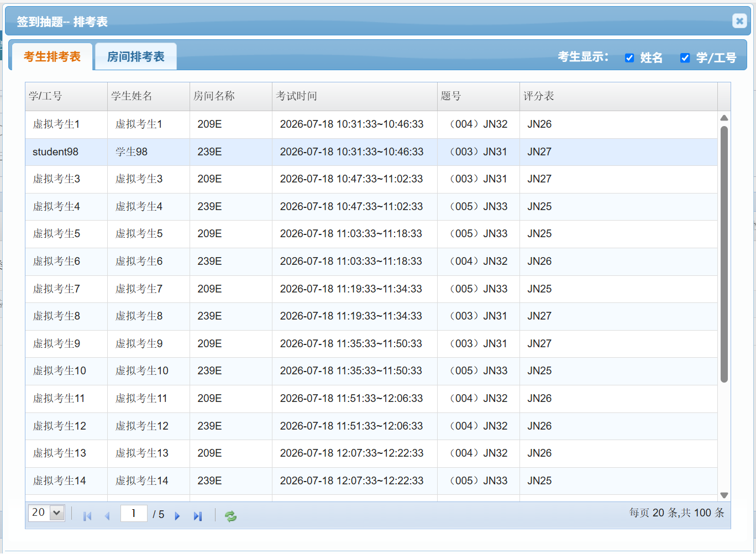Image resolution: width=756 pixels, height=554 pixels.
Task: Jump to last page of the table
Action: coord(197,516)
